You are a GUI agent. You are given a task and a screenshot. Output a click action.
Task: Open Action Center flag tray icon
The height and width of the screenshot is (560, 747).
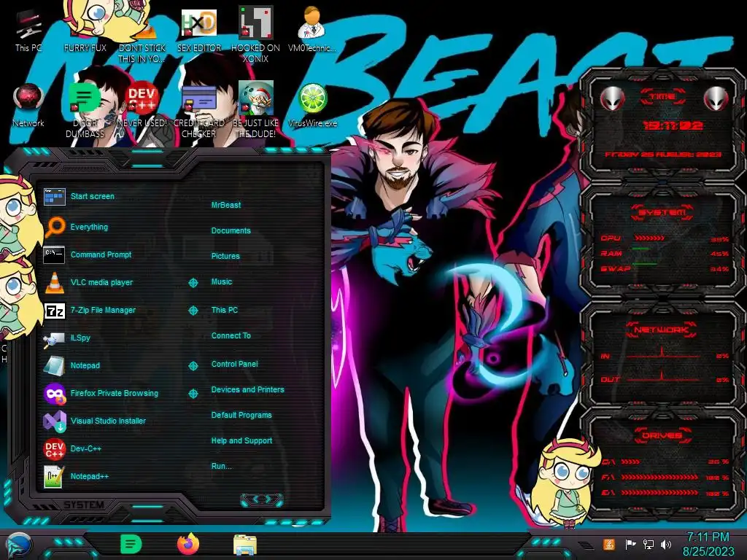[x=630, y=544]
